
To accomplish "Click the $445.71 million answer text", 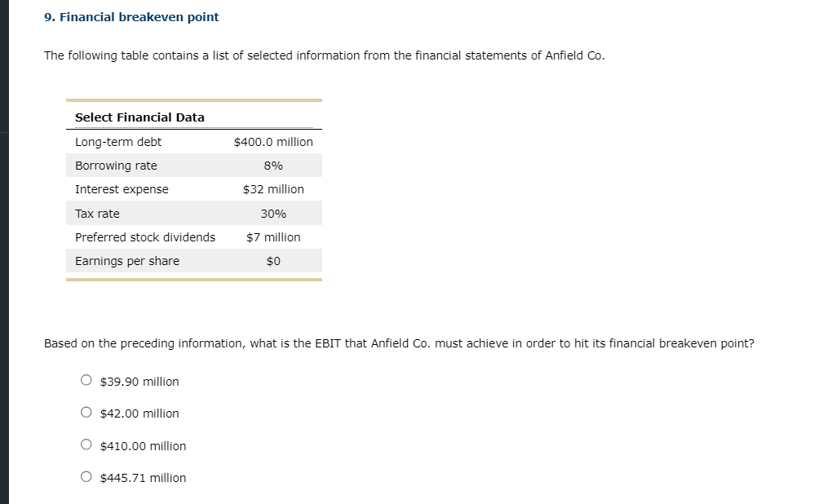I will click(x=144, y=478).
